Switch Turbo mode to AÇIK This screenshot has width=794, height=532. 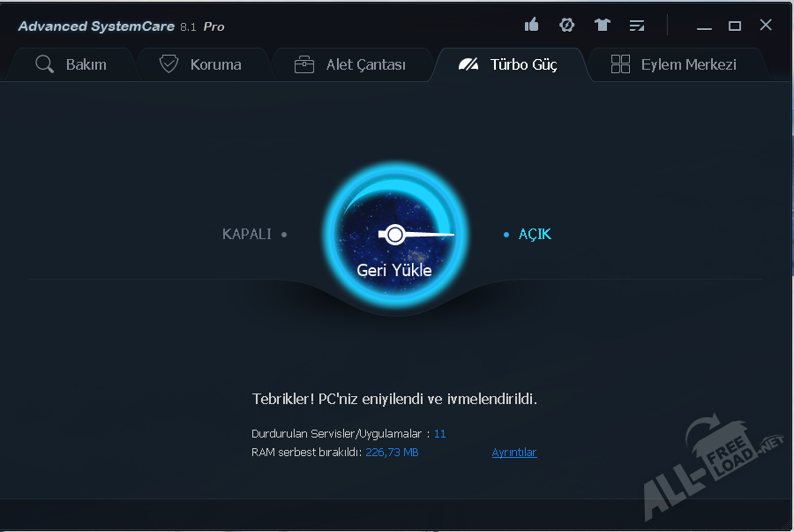pyautogui.click(x=534, y=235)
